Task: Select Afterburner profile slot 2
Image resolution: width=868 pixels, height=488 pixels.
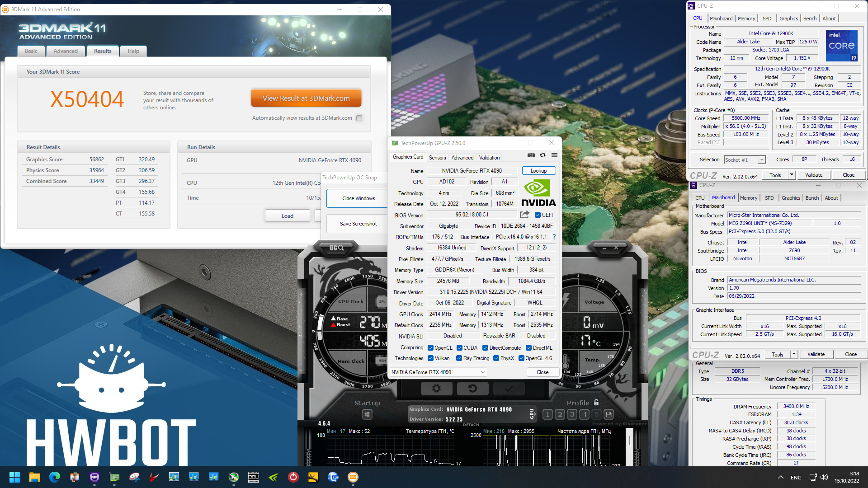Action: [560, 414]
